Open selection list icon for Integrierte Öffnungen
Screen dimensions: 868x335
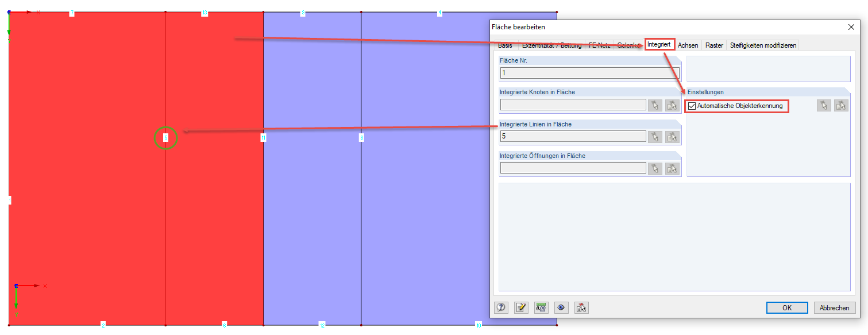pyautogui.click(x=672, y=168)
